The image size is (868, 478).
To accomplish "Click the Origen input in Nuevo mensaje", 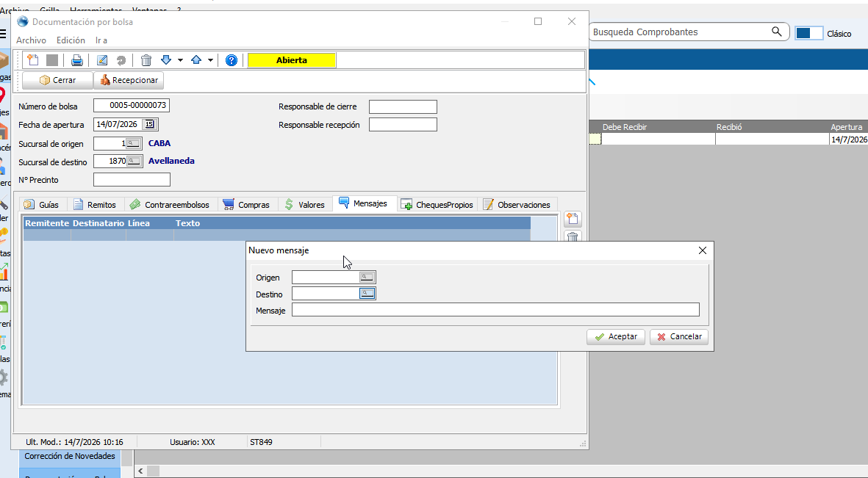I will (x=326, y=277).
